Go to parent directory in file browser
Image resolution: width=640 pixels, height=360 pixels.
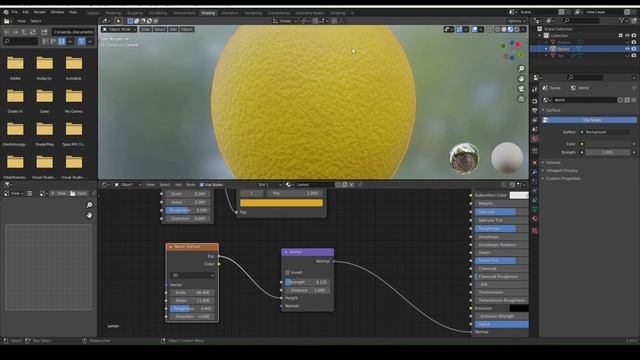[24, 32]
